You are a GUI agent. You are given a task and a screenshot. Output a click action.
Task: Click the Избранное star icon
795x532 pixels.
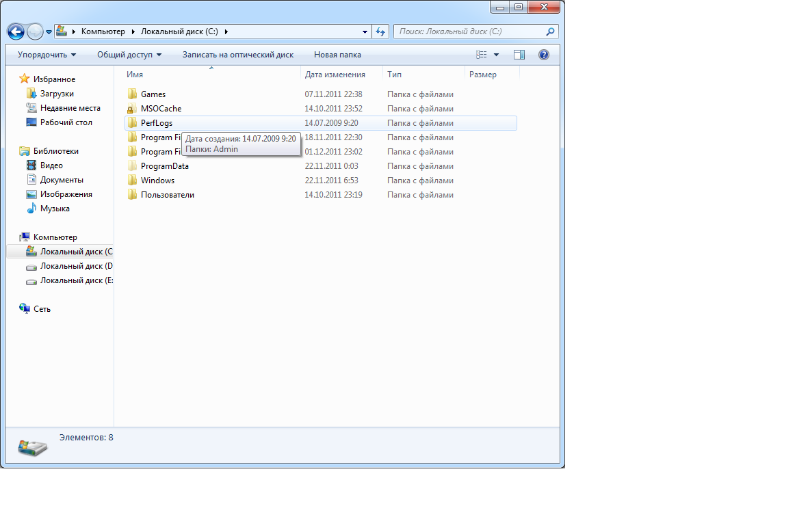[x=25, y=79]
